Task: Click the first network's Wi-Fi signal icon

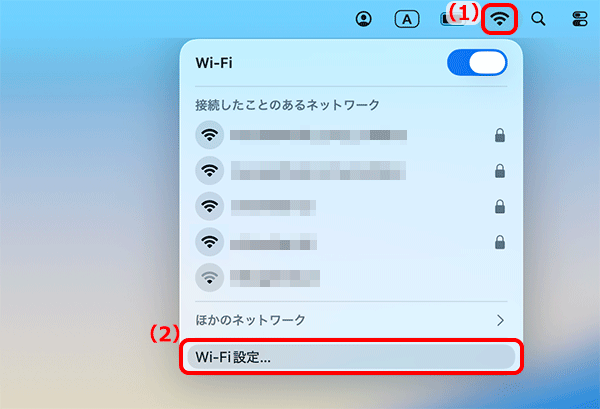Action: click(210, 135)
